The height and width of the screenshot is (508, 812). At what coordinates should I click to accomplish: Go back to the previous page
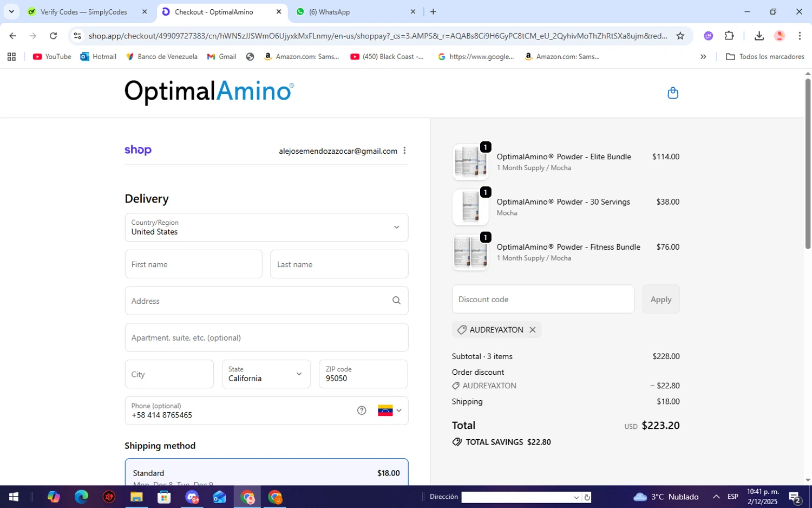(x=12, y=36)
